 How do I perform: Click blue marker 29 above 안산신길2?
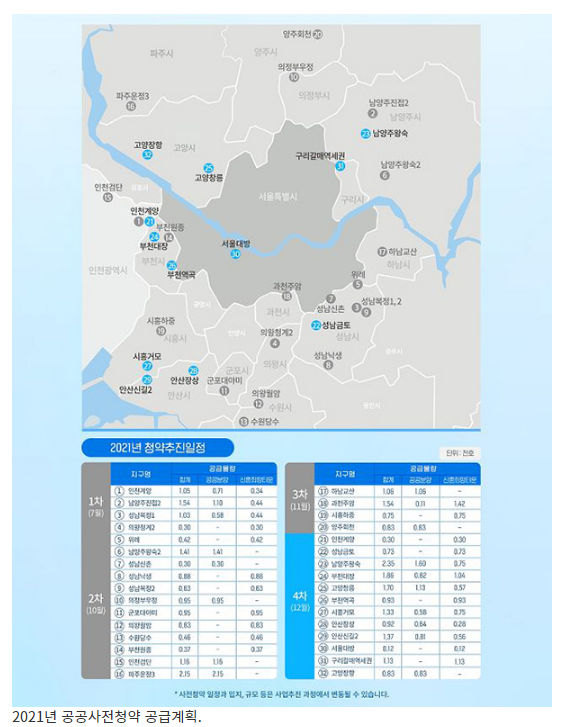coord(147,380)
